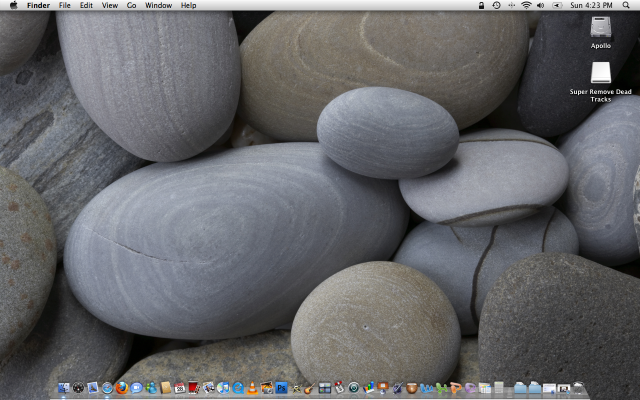Open the Apple menu
Image resolution: width=640 pixels, height=400 pixels.
(x=13, y=6)
